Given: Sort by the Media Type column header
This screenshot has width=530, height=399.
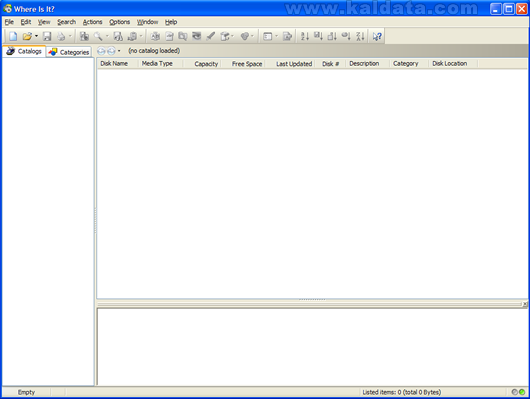Looking at the screenshot, I should [161, 64].
